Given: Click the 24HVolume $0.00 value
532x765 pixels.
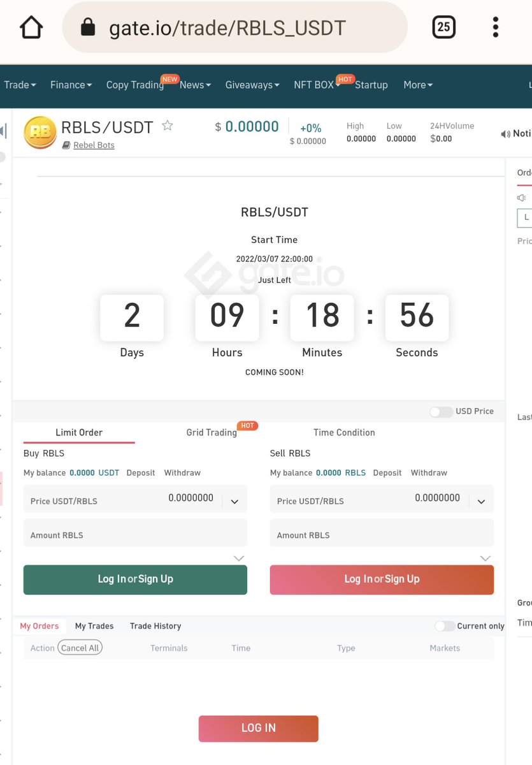Looking at the screenshot, I should (442, 138).
